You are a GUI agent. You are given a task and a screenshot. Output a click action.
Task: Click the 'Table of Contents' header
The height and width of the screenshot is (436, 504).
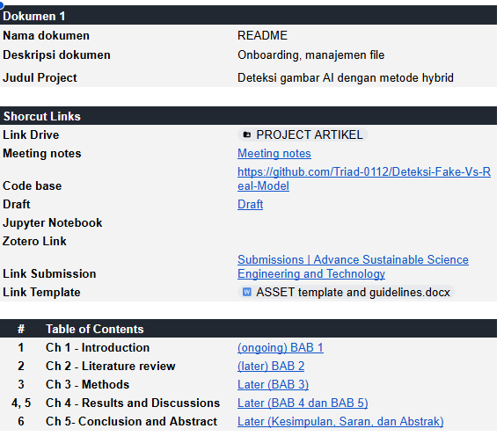click(x=94, y=329)
